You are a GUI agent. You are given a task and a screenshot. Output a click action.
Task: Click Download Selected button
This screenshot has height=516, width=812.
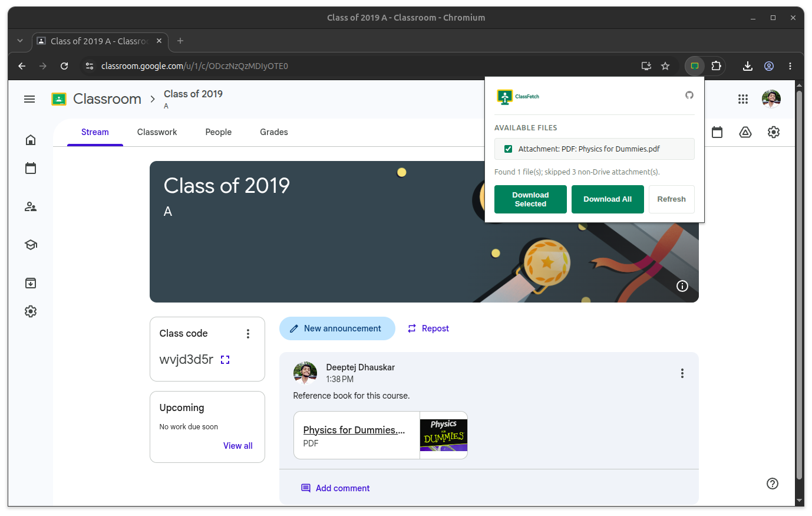[x=530, y=199]
